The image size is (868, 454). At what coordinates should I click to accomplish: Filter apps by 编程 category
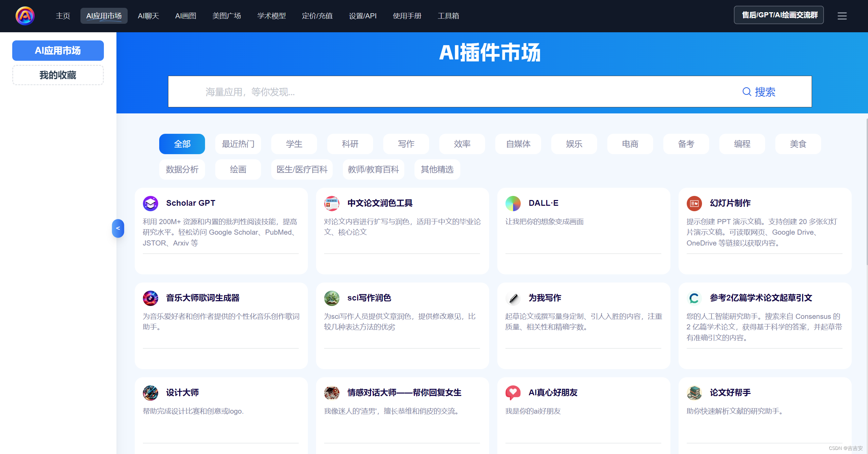pyautogui.click(x=742, y=144)
